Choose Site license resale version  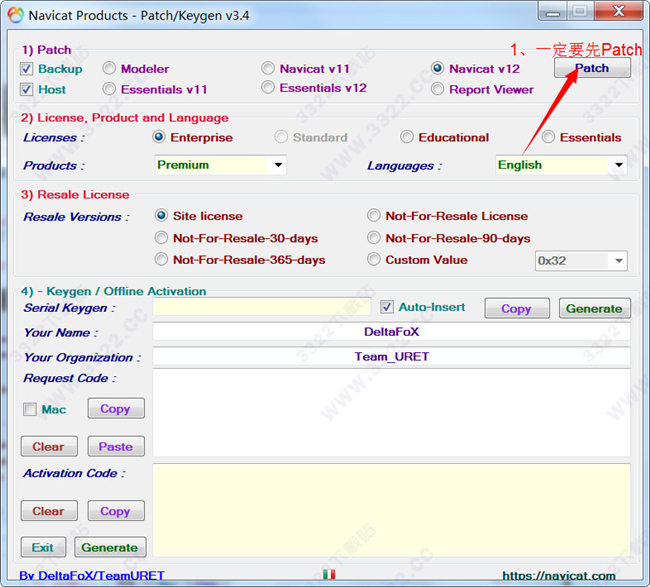click(161, 216)
